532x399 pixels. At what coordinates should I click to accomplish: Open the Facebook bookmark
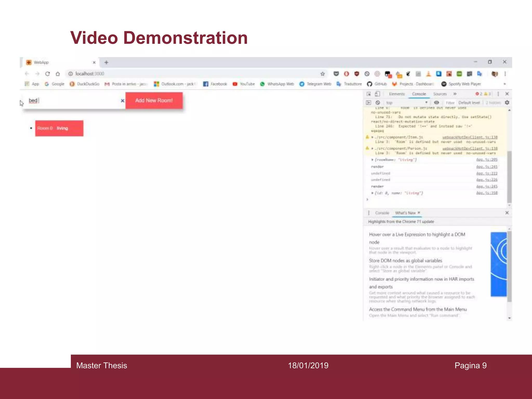[215, 84]
